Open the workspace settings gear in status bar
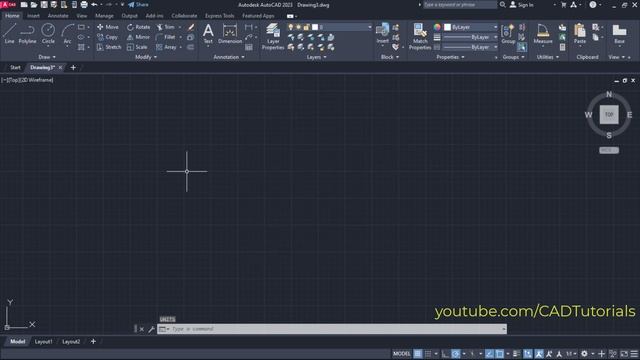 [584, 354]
